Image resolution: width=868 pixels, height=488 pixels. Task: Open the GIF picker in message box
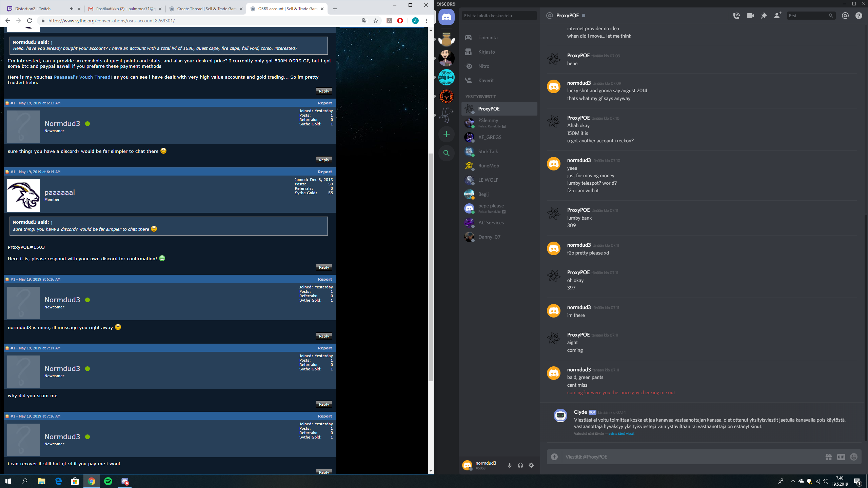841,457
